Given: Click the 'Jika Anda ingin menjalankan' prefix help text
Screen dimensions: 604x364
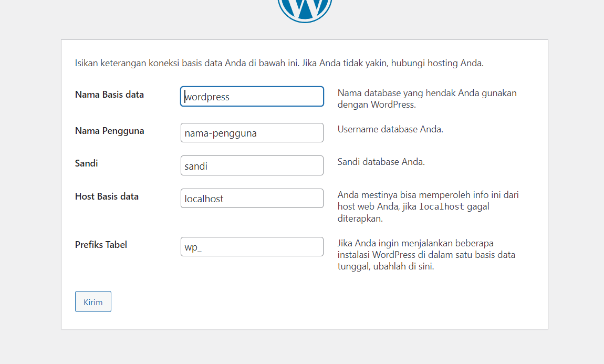Looking at the screenshot, I should pos(426,255).
